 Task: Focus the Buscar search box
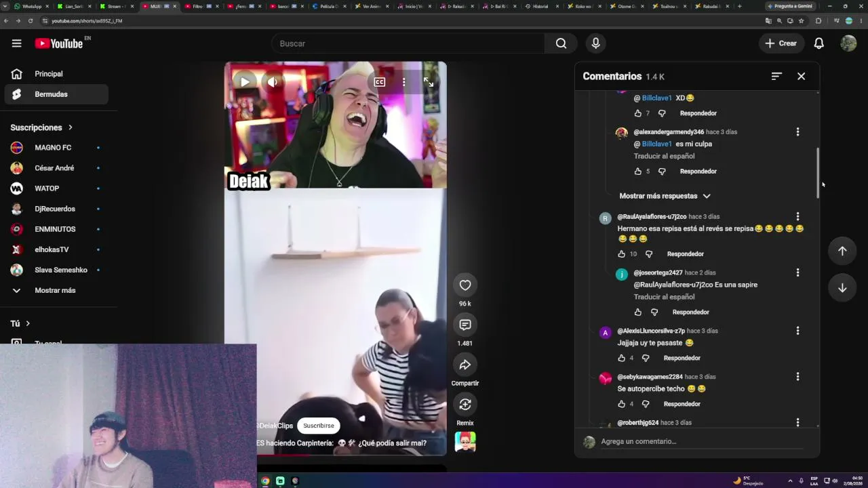408,43
